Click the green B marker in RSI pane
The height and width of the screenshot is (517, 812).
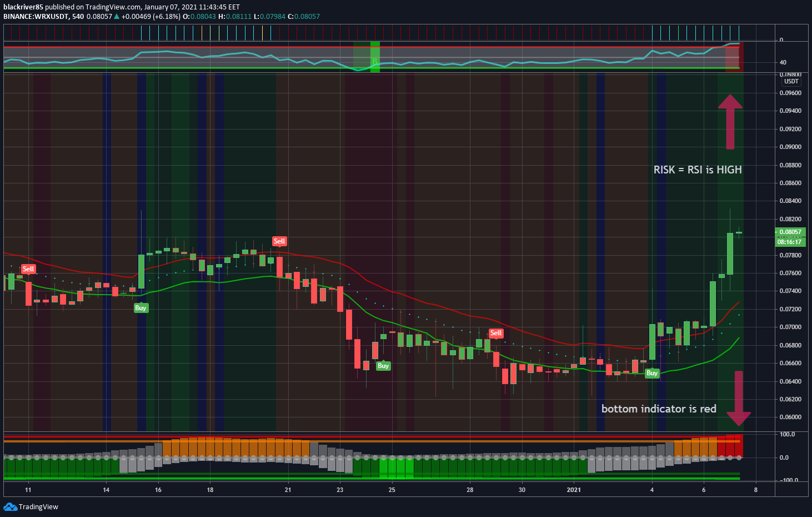point(375,61)
